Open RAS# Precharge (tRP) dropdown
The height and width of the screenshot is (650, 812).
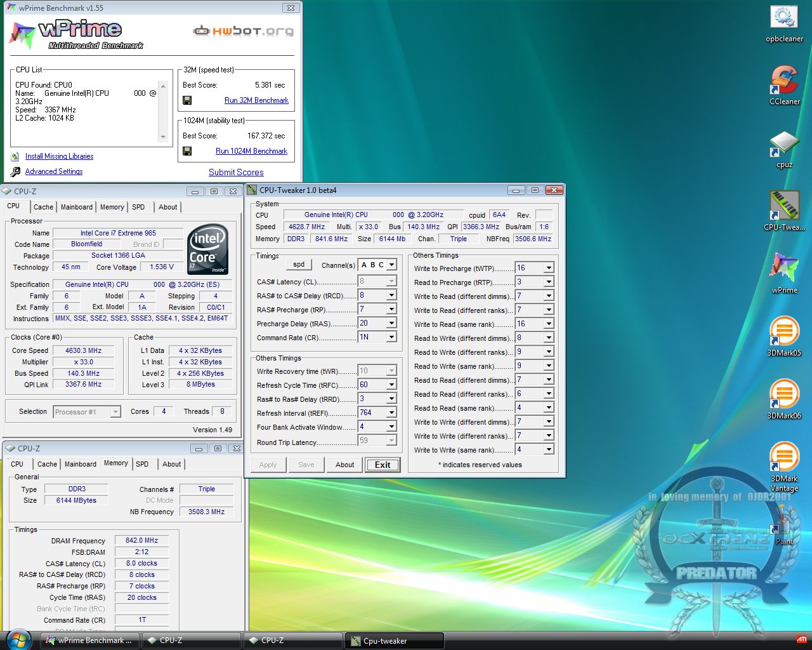pyautogui.click(x=391, y=309)
